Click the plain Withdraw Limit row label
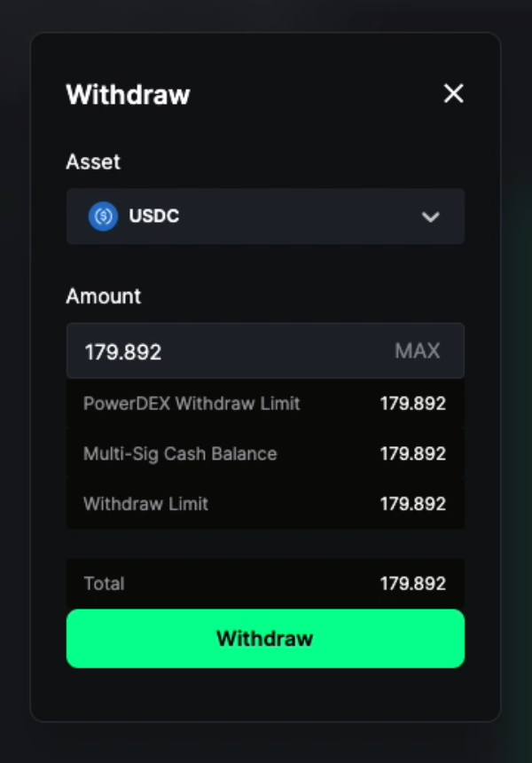This screenshot has width=532, height=763. pyautogui.click(x=145, y=504)
